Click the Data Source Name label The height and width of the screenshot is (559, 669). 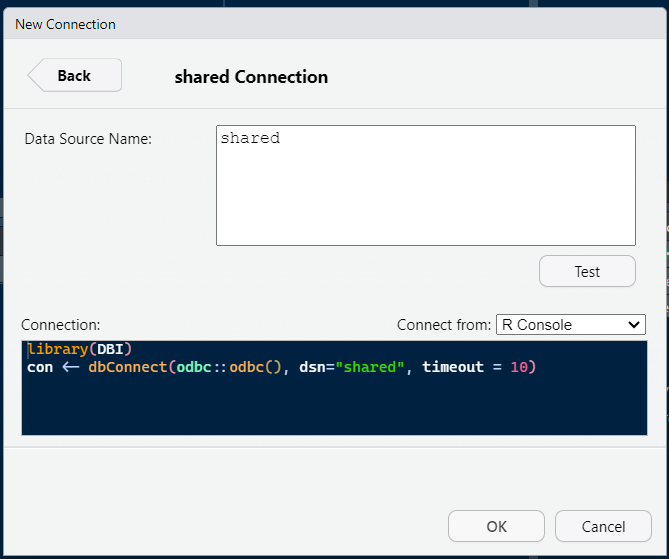(88, 139)
